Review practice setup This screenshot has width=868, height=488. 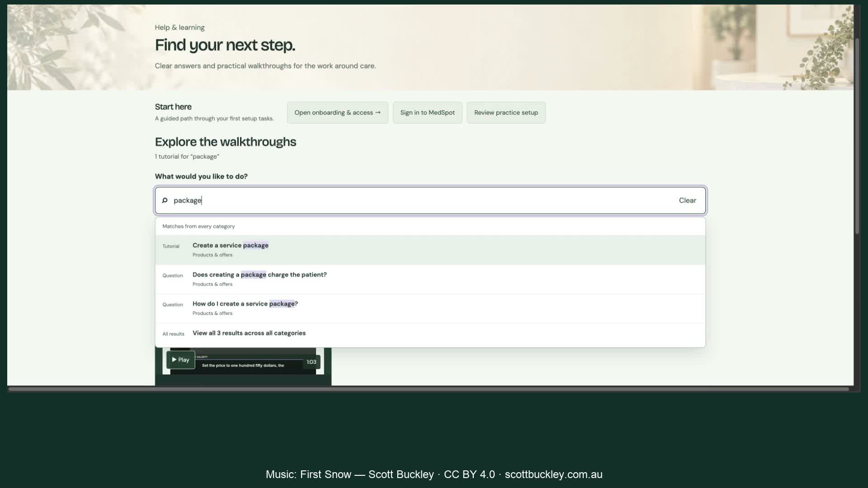pos(506,113)
